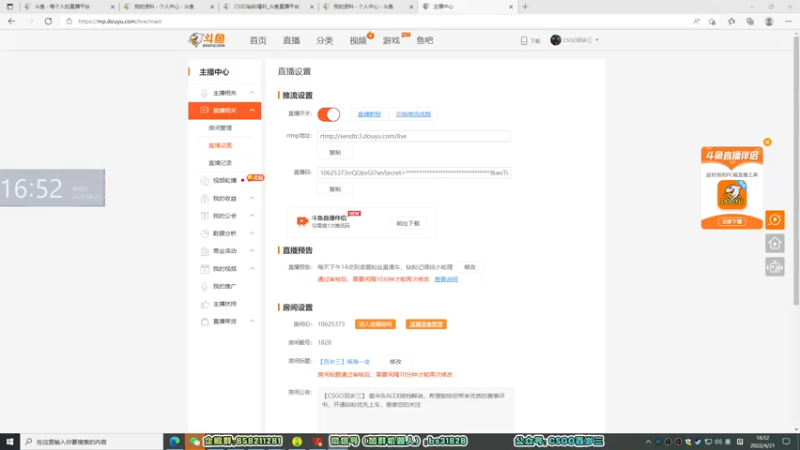Viewport: 800px width, 450px height.
Task: Expand the 数据分析 sidebar section
Action: tap(252, 233)
